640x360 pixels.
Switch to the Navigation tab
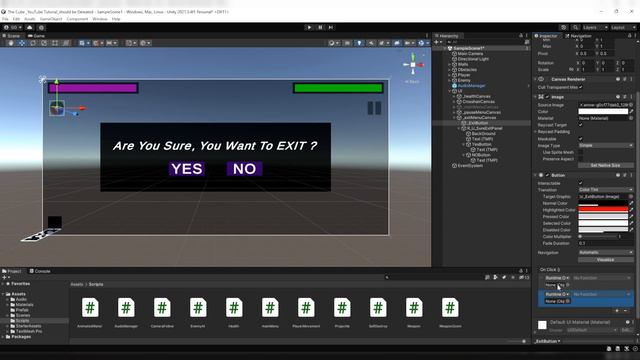coord(578,36)
